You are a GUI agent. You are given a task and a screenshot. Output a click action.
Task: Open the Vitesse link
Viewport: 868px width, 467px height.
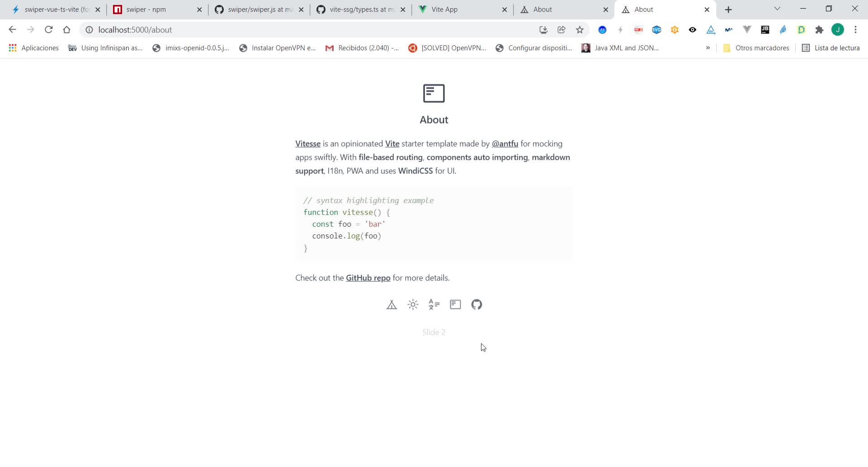point(308,143)
